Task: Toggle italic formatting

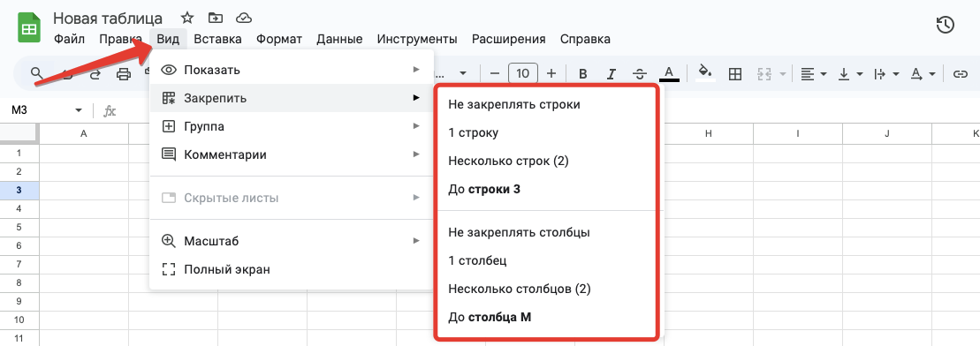Action: point(612,73)
